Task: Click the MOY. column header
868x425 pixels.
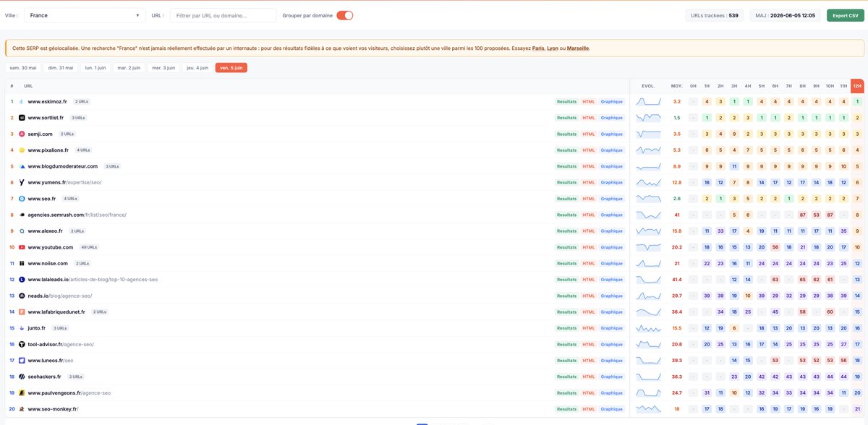Action: 677,86
